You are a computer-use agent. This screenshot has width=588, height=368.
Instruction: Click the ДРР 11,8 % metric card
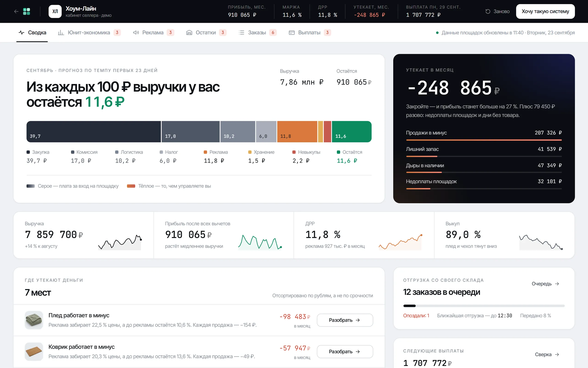[x=364, y=235]
